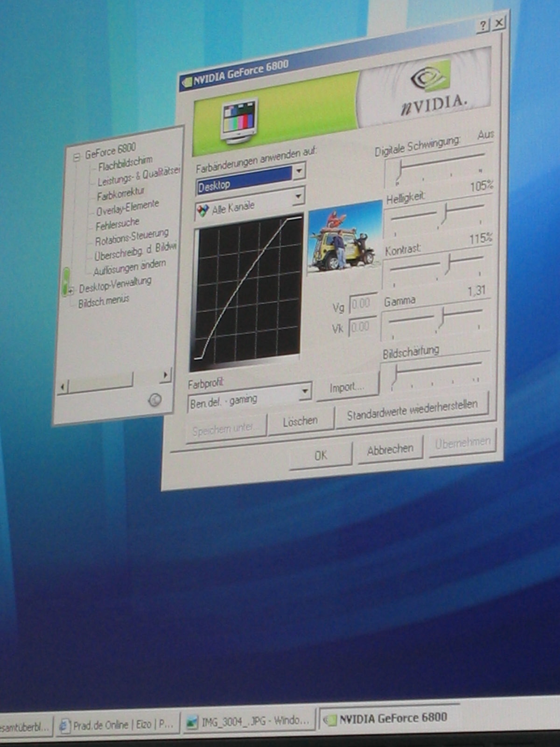Click the Gamma slider handle
The width and height of the screenshot is (560, 747).
(x=441, y=318)
